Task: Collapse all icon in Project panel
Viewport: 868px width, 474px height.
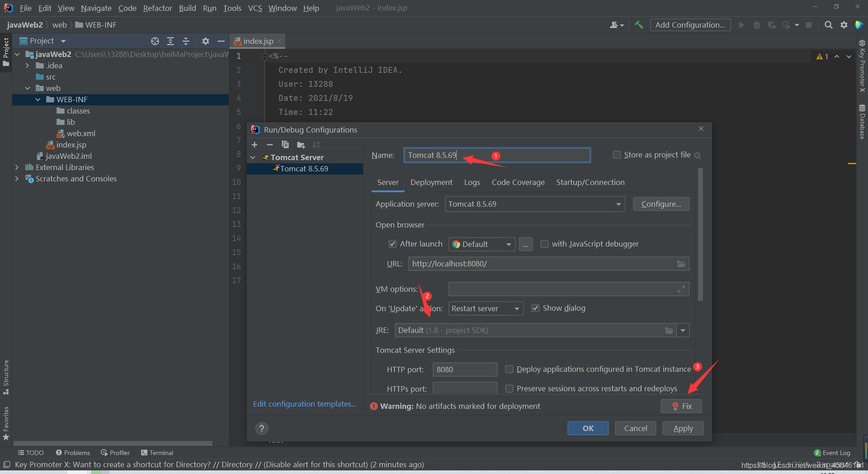Action: click(186, 41)
